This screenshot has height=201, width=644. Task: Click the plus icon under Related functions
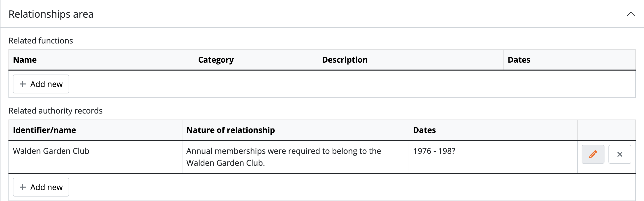point(23,84)
